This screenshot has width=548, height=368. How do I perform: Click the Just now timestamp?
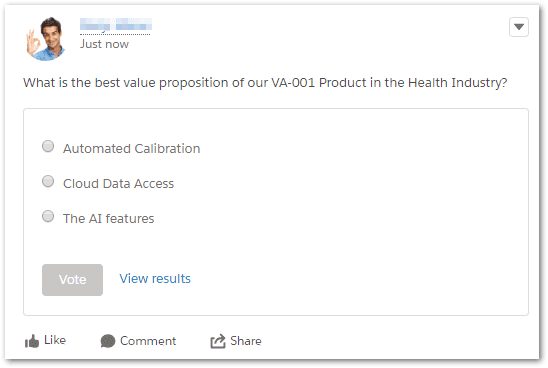[104, 44]
